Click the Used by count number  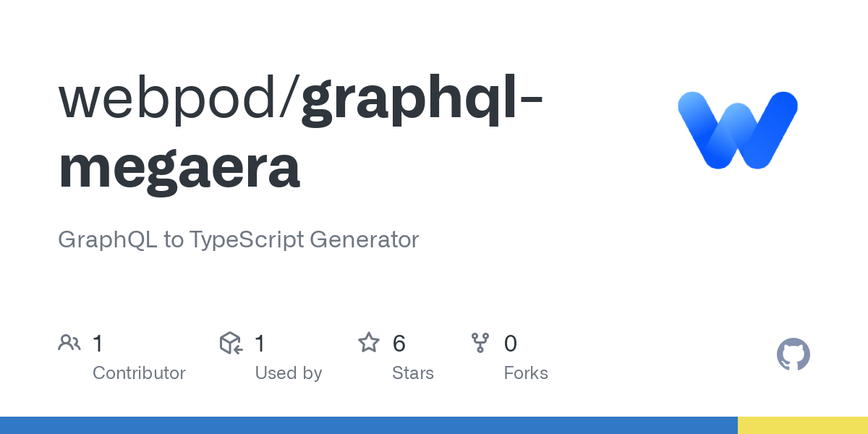(260, 344)
